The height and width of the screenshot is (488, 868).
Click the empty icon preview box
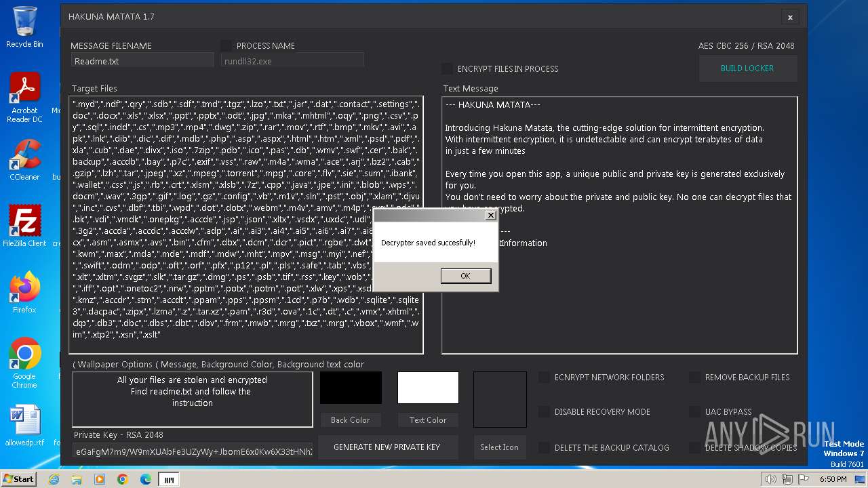[x=500, y=399]
